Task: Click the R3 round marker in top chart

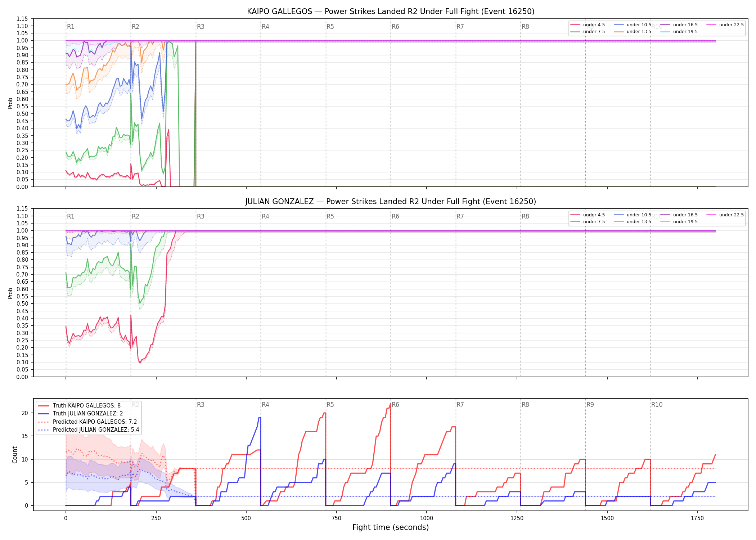Action: (x=201, y=27)
